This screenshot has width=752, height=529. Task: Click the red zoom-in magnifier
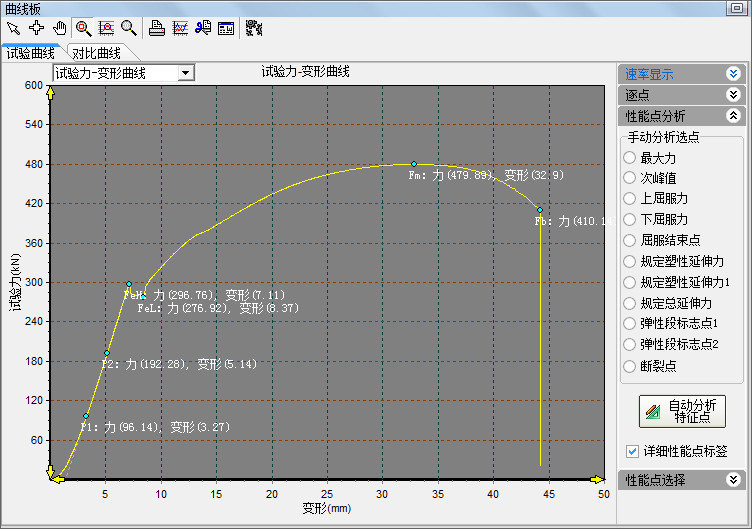[83, 27]
